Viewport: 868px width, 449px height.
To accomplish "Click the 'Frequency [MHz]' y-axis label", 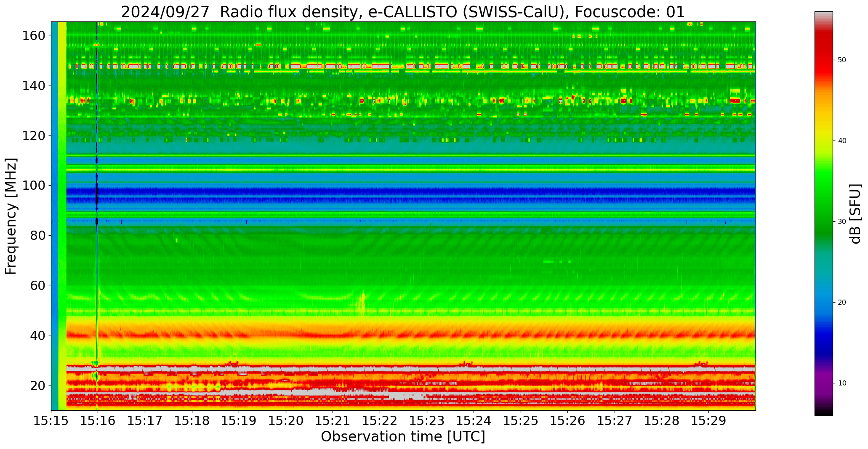I will [11, 216].
